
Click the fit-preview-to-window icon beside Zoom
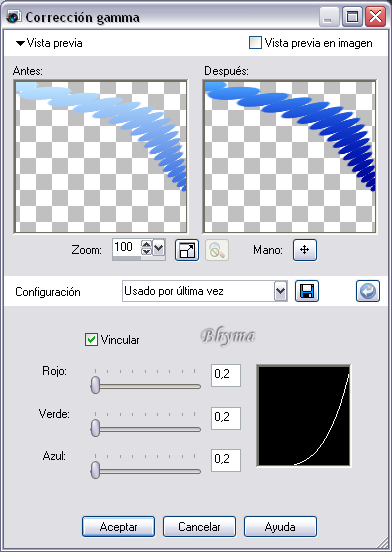click(x=187, y=250)
